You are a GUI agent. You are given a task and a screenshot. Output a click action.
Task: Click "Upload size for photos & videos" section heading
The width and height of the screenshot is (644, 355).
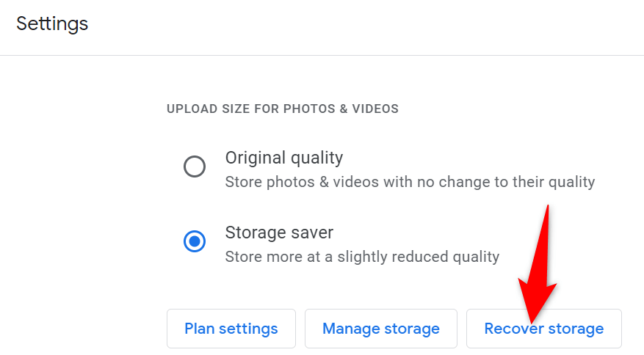point(283,109)
